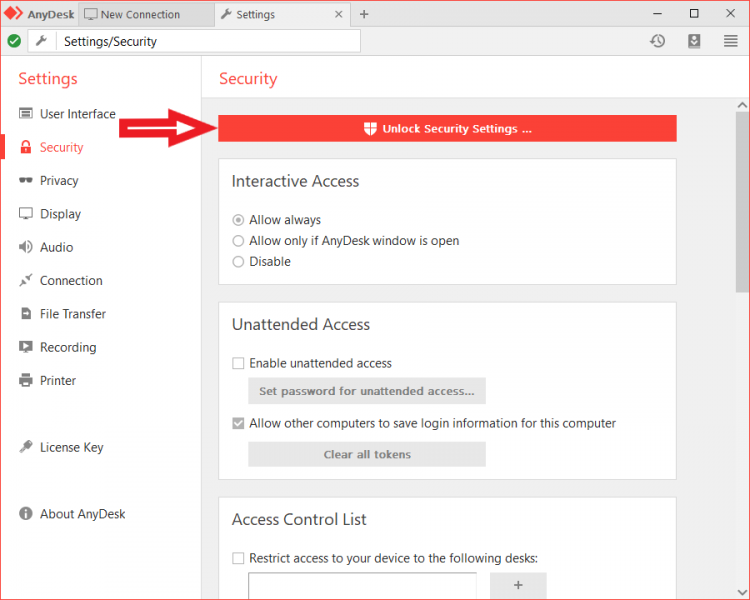The image size is (750, 600).
Task: Click the User Interface sidebar icon
Action: pos(26,113)
